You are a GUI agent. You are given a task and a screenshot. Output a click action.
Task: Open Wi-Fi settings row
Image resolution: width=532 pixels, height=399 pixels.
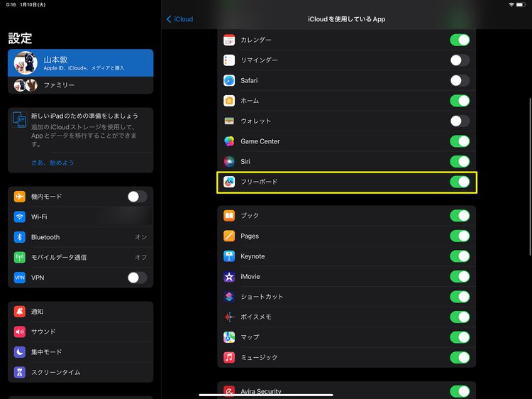[80, 217]
